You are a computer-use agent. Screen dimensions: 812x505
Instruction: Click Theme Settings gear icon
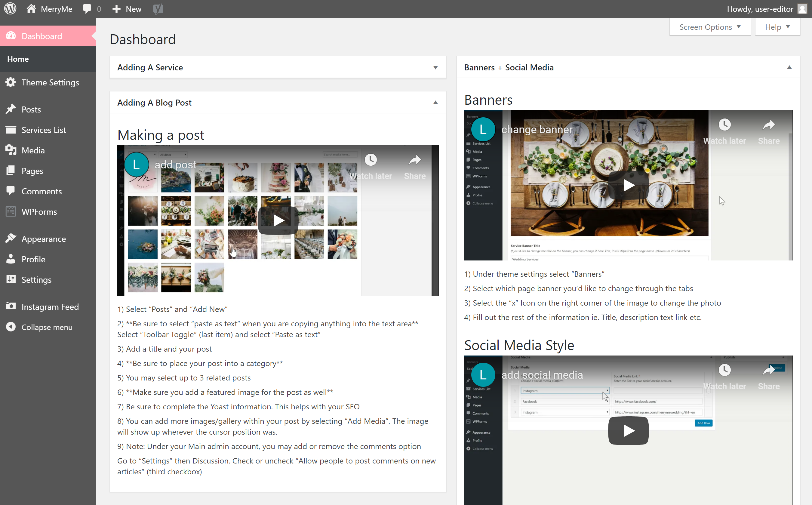tap(11, 82)
